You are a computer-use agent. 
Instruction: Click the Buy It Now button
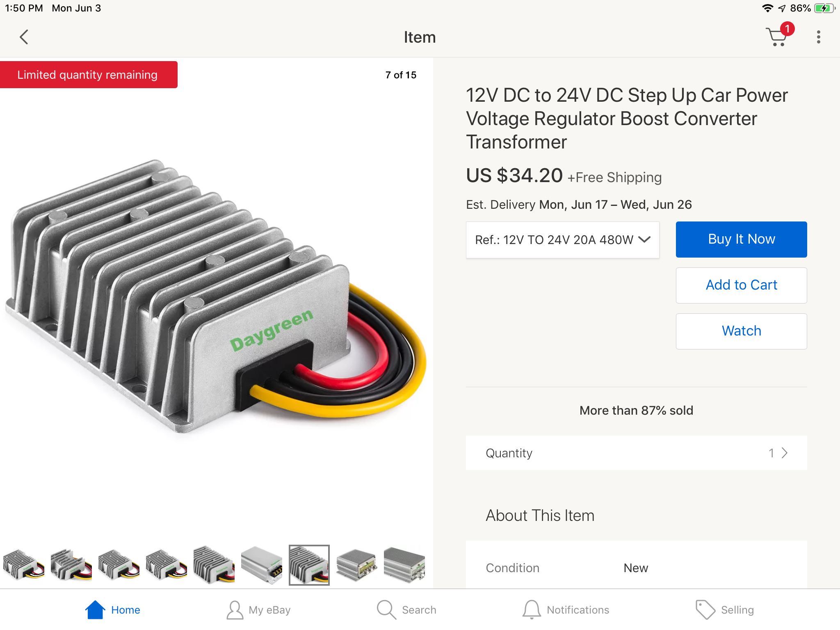click(742, 240)
